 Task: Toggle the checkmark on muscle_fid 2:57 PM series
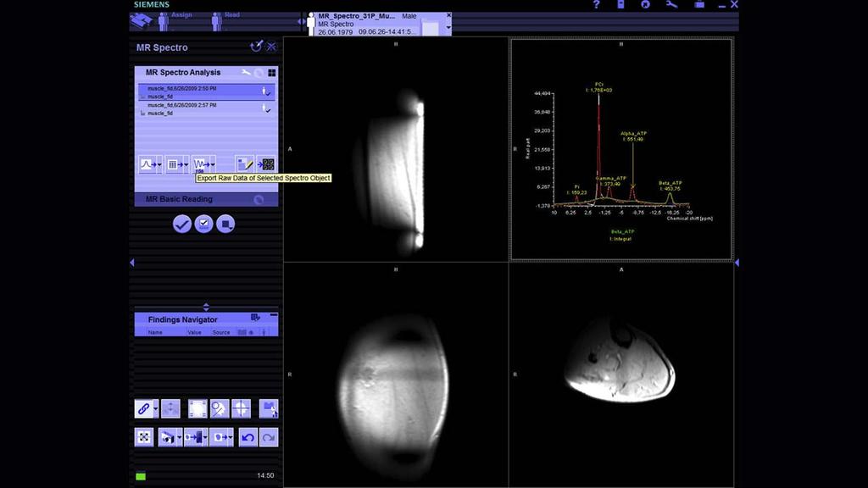269,110
